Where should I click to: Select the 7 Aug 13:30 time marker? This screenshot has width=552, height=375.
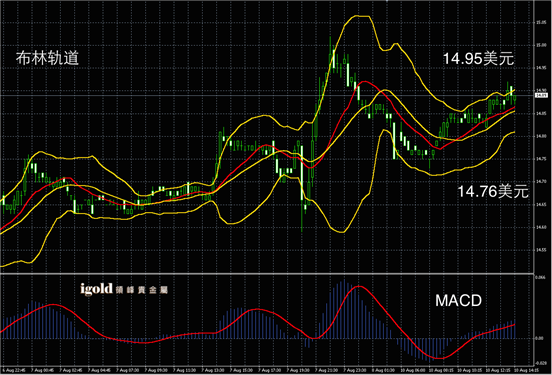[x=213, y=370]
